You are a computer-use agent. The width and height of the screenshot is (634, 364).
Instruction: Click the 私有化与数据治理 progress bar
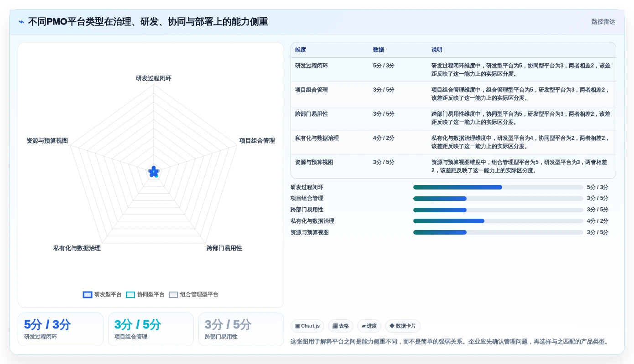pyautogui.click(x=498, y=221)
